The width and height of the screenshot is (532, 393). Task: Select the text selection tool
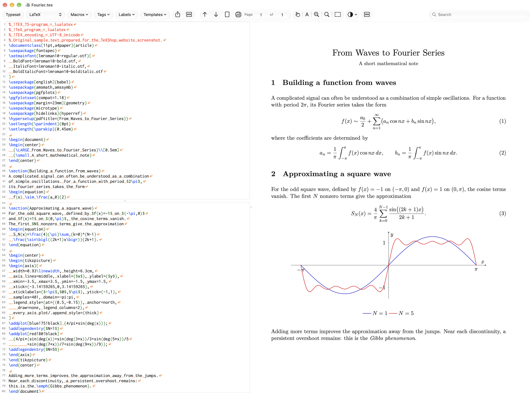tap(307, 14)
